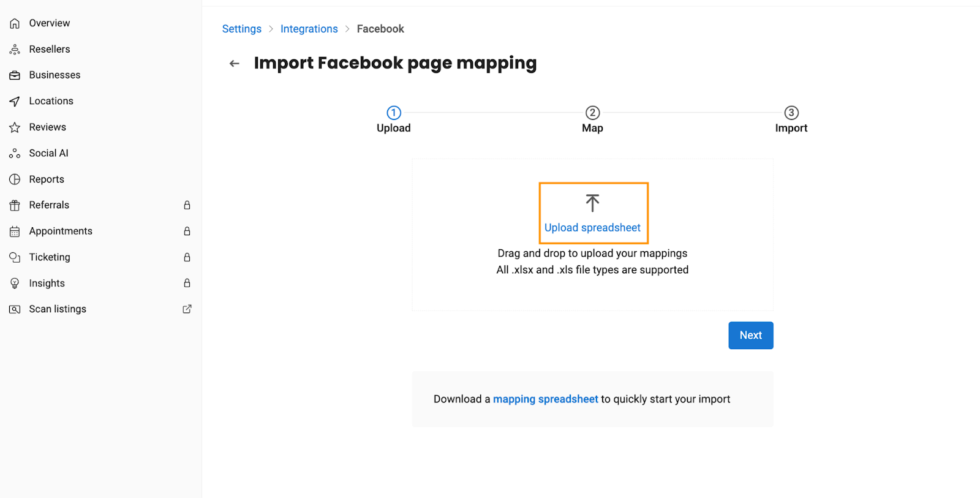This screenshot has width=980, height=498.
Task: Click the Map step label
Action: pyautogui.click(x=592, y=128)
